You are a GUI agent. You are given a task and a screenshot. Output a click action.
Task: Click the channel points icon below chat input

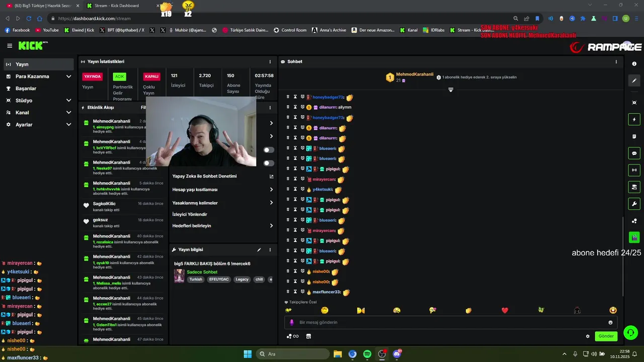click(x=292, y=336)
